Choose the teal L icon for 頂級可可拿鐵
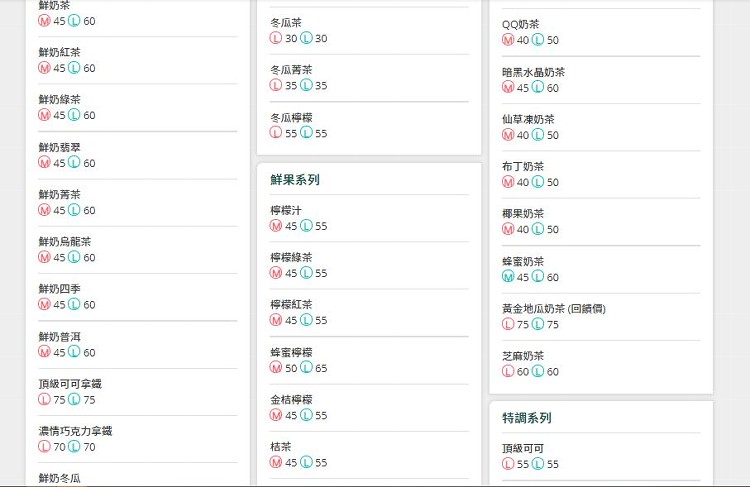This screenshot has height=487, width=750. (74, 399)
